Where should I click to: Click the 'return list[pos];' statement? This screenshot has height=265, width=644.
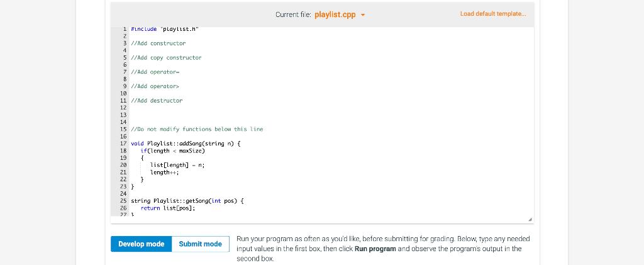tap(167, 208)
